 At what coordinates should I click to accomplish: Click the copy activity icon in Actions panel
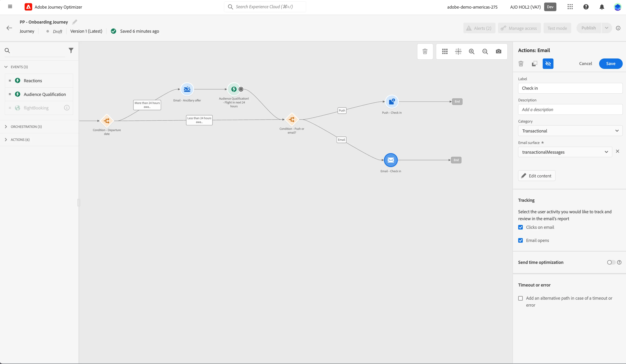click(x=534, y=64)
